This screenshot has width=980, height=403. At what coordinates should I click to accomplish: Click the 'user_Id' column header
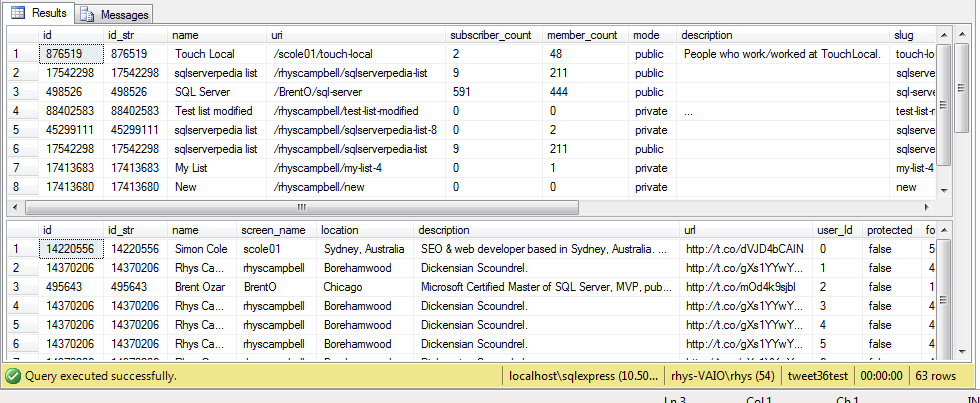[837, 230]
